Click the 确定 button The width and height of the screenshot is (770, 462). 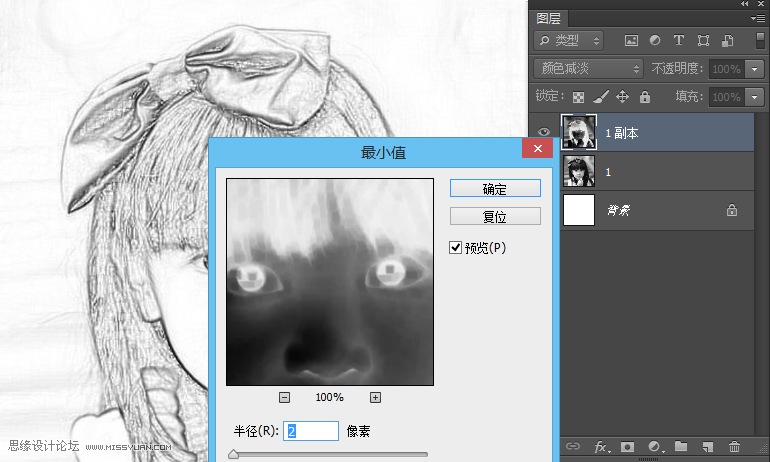[x=495, y=189]
